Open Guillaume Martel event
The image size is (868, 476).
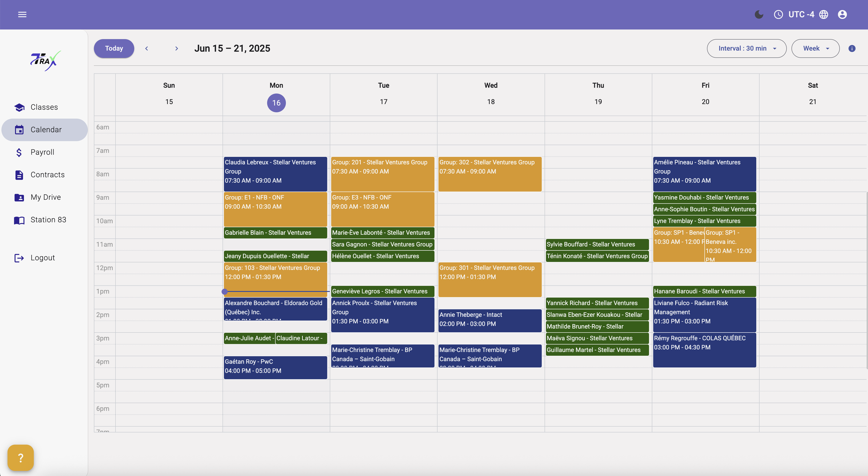click(597, 350)
